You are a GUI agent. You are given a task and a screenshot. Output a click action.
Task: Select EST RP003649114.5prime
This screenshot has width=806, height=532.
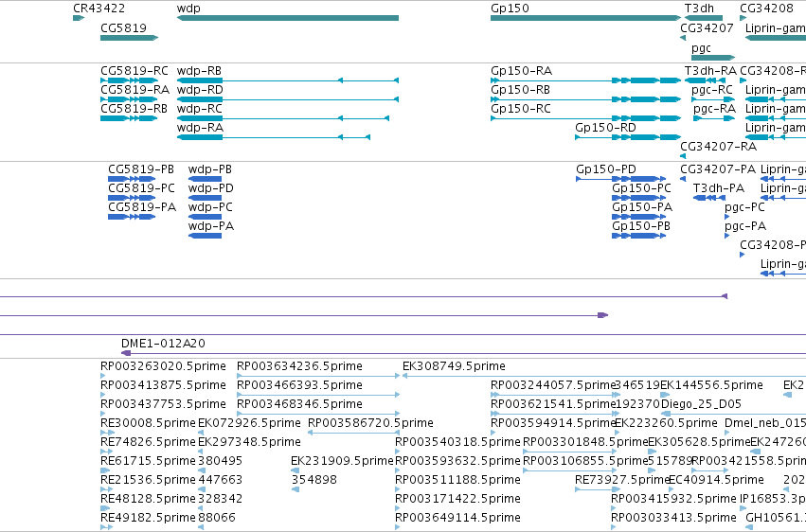point(398,528)
